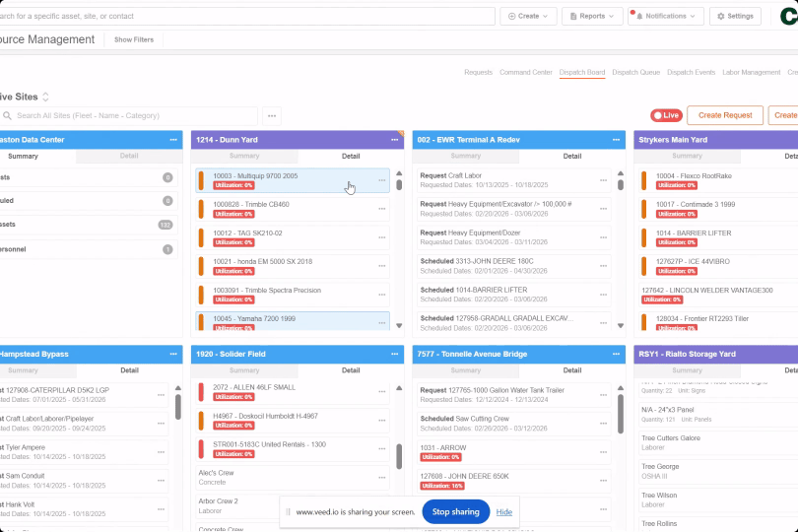The height and width of the screenshot is (532, 798).
Task: Open options for Scheduled 1014-BARRIER LIFTER
Action: 603,295
